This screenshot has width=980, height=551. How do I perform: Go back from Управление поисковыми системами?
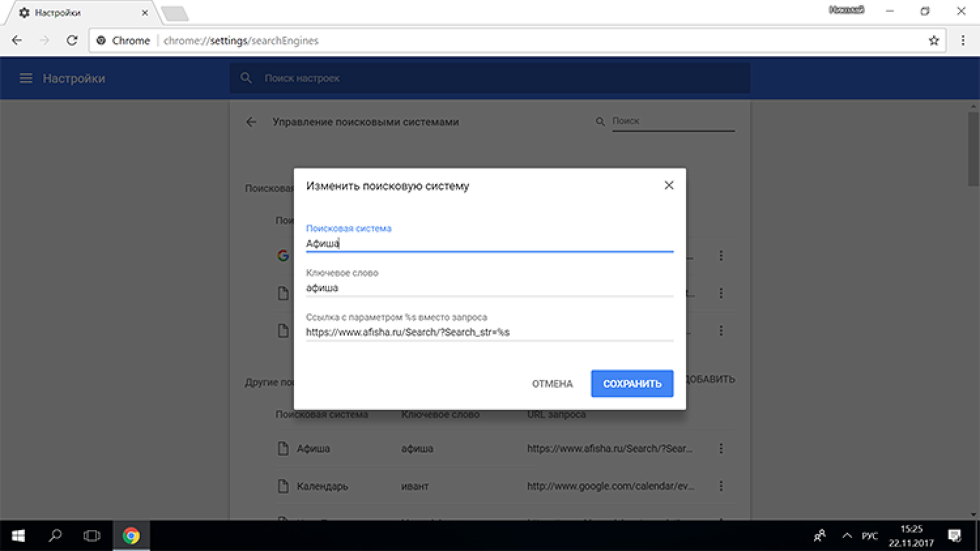251,122
